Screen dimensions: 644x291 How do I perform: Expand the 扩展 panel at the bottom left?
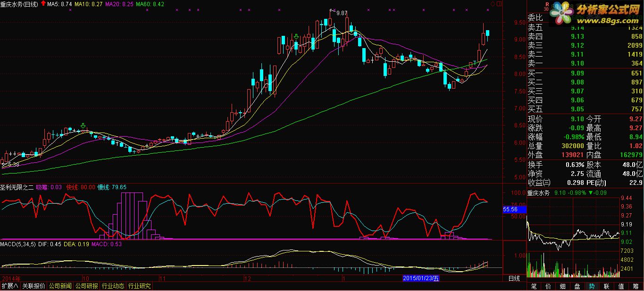(x=9, y=286)
